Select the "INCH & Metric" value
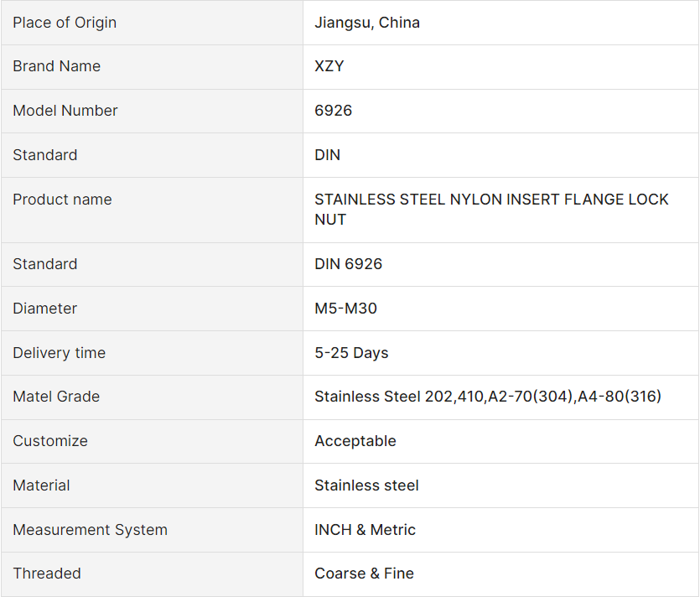The image size is (700, 597). [365, 530]
